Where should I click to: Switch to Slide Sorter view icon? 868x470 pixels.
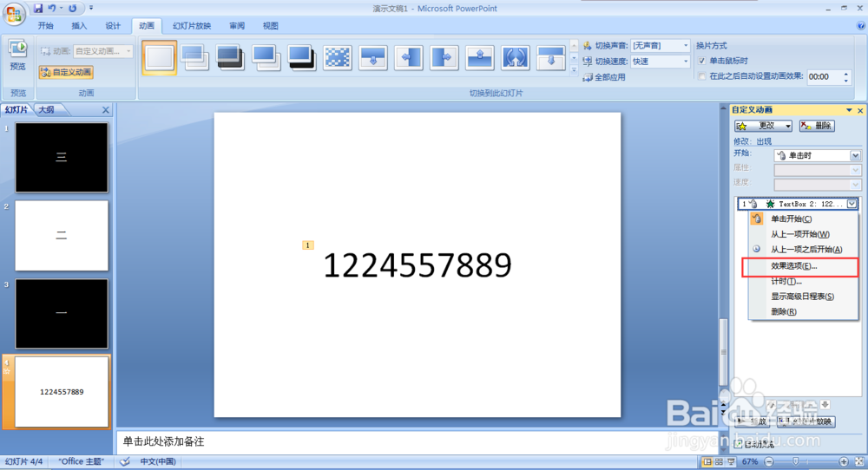pos(719,461)
